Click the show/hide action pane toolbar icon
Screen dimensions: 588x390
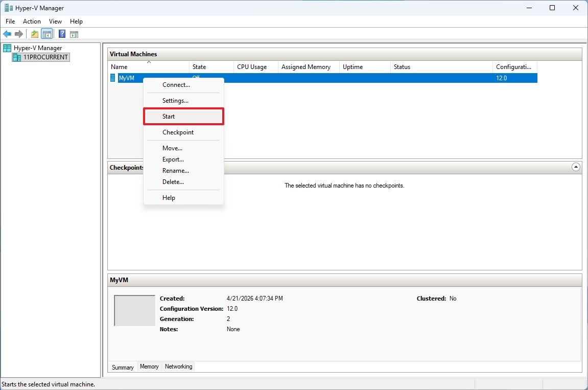[x=74, y=34]
